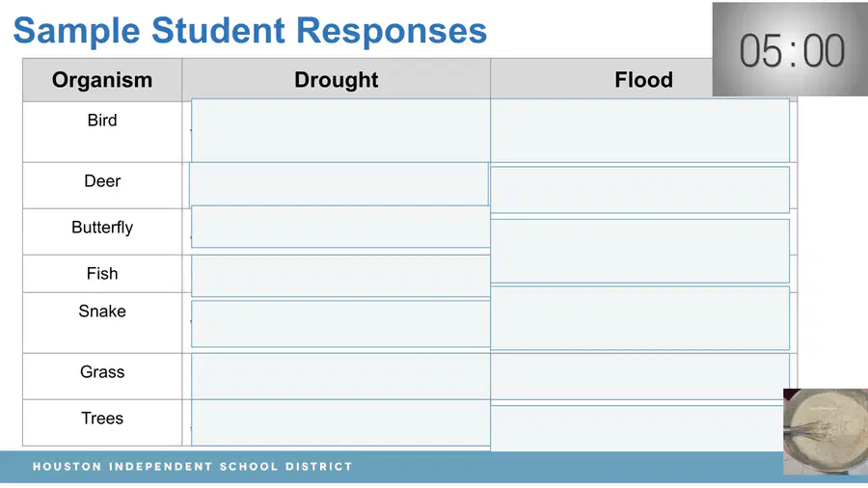This screenshot has height=488, width=868.
Task: Select the Grass organism cell
Action: pyautogui.click(x=102, y=376)
